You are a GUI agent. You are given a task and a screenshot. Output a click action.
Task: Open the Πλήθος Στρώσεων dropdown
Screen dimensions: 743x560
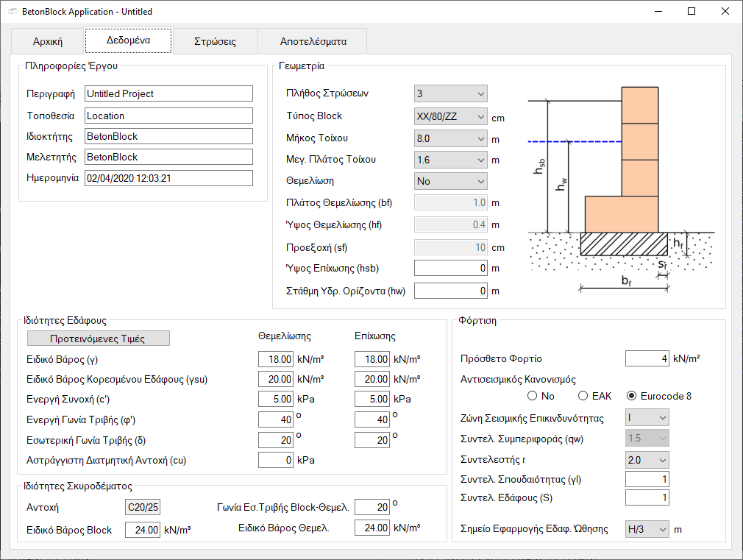(x=451, y=93)
